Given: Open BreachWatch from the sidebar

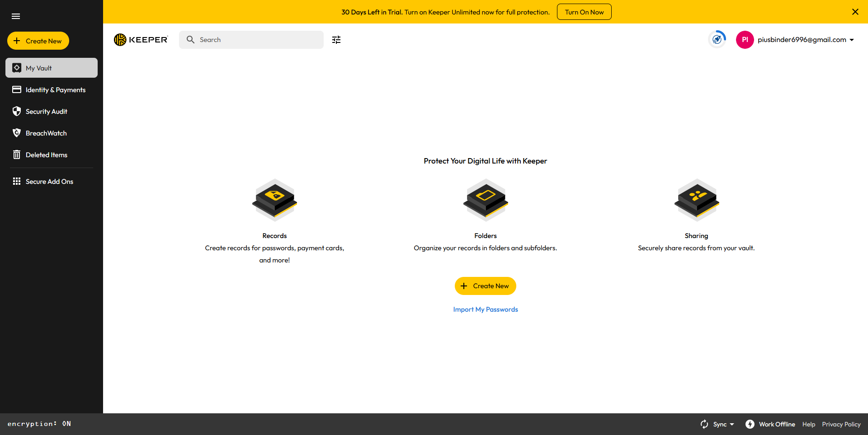Looking at the screenshot, I should (46, 133).
